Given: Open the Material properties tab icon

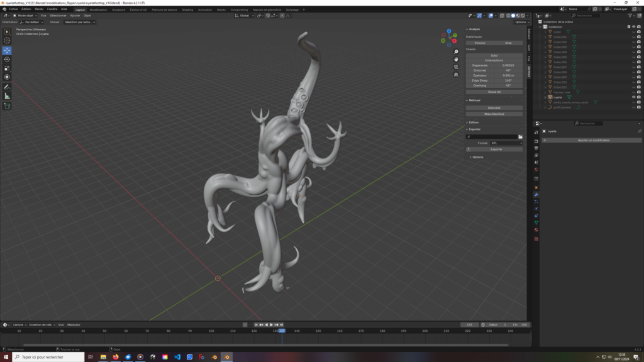Looking at the screenshot, I should pyautogui.click(x=536, y=230).
